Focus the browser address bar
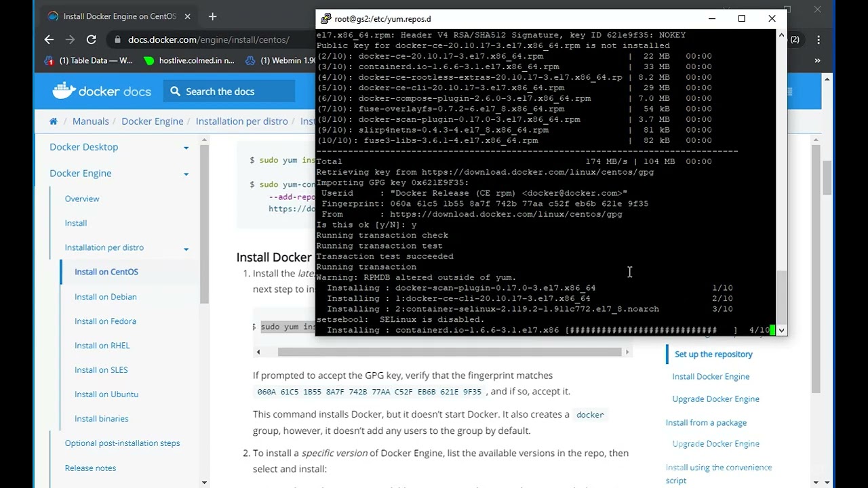868x488 pixels. pos(208,39)
